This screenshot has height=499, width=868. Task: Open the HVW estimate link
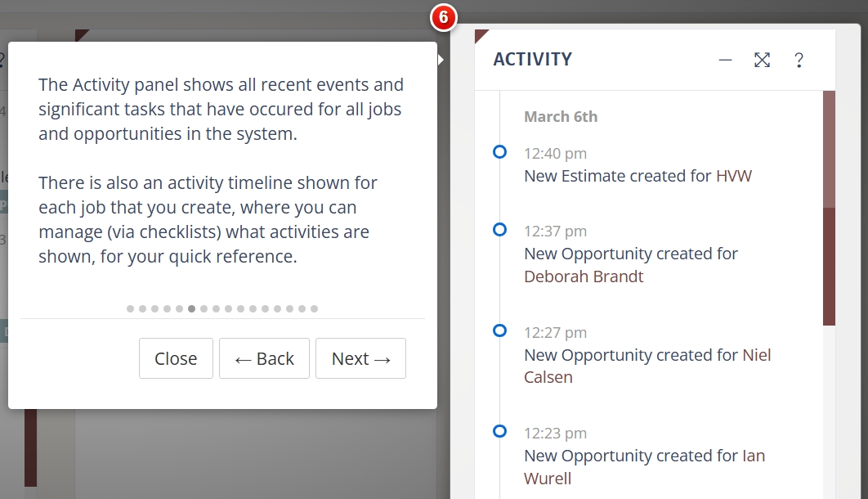click(x=734, y=175)
